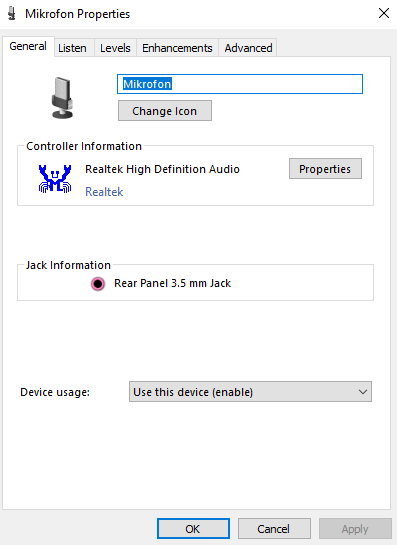Close the Mikrofon Properties dialog
The height and width of the screenshot is (545, 397).
384,14
